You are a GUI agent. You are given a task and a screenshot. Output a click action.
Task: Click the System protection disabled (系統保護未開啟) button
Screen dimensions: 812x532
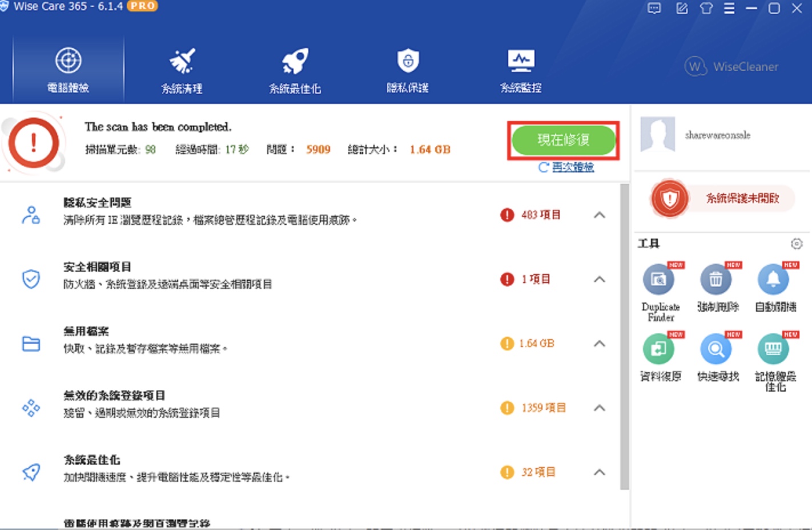point(742,199)
